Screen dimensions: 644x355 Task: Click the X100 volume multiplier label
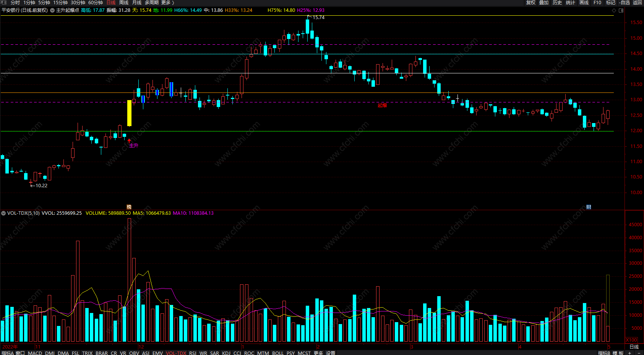coord(632,340)
